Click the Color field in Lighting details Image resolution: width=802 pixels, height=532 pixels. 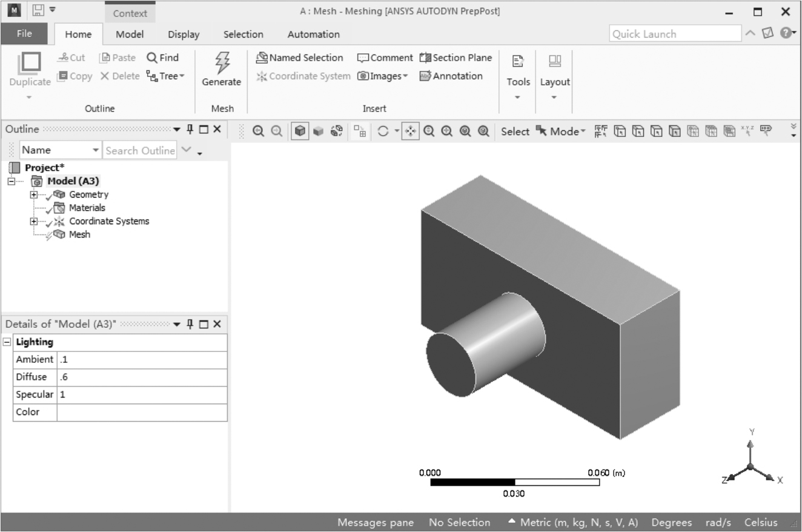coord(142,413)
